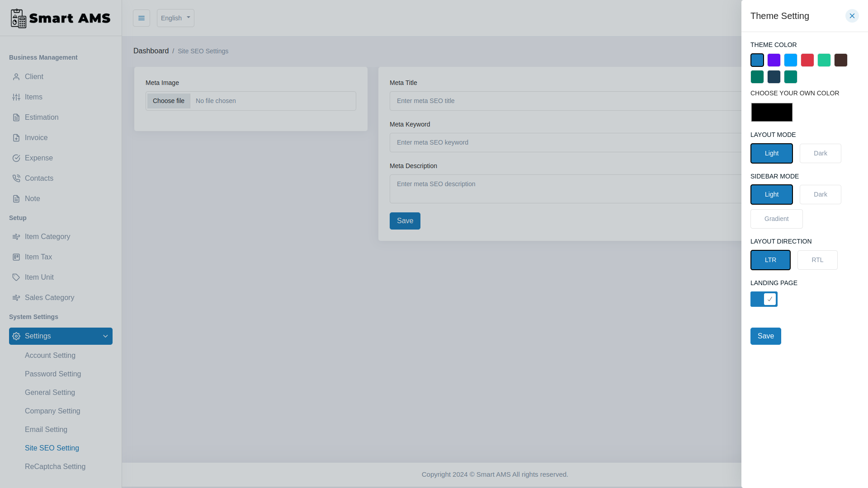This screenshot has width=868, height=488.
Task: Open the Email Setting menu item
Action: tap(46, 430)
